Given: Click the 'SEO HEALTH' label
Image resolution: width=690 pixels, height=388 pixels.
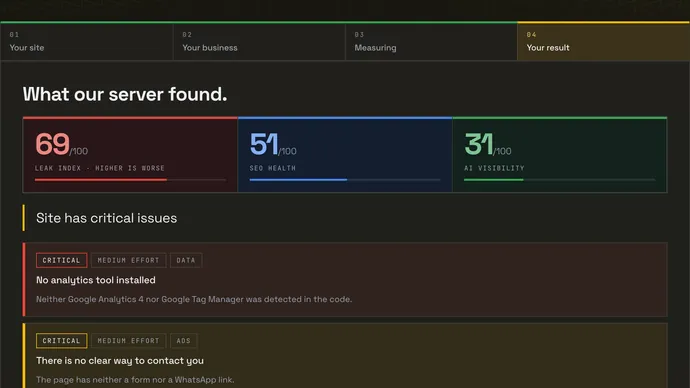Looking at the screenshot, I should point(273,168).
